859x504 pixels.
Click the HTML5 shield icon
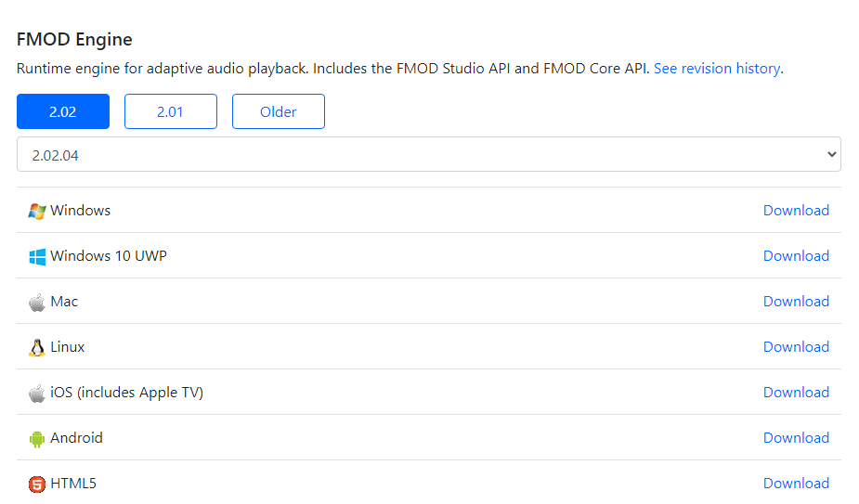pyautogui.click(x=37, y=484)
